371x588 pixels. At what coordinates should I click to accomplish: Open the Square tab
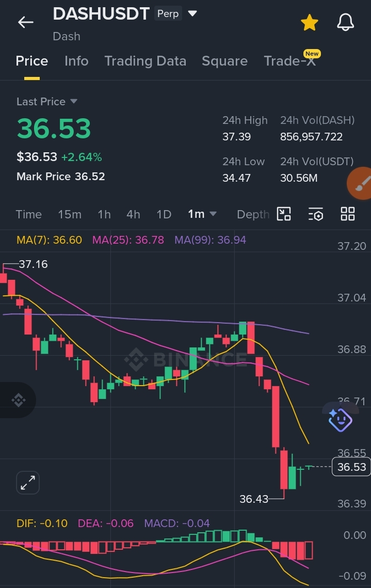click(224, 61)
